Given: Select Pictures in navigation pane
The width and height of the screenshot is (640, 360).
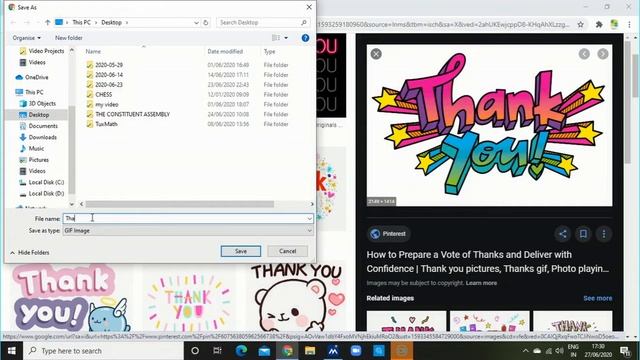Looking at the screenshot, I should (x=34, y=160).
